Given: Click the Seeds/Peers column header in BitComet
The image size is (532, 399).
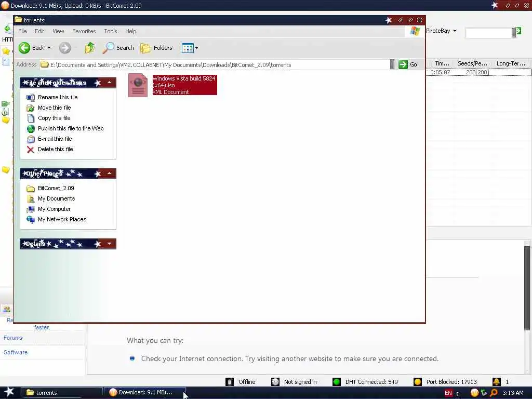Looking at the screenshot, I should [x=472, y=63].
